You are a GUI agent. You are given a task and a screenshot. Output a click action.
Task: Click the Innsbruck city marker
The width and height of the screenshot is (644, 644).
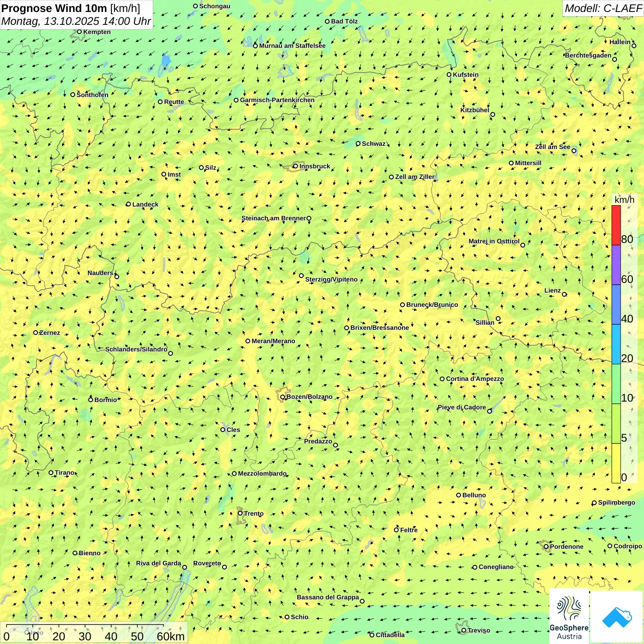tap(295, 166)
